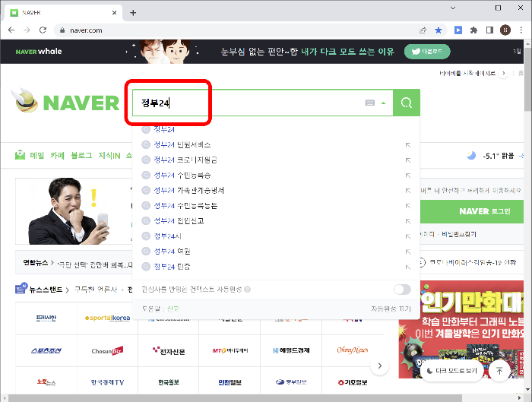Click the green 신고 link
532x402 pixels.
click(x=173, y=309)
